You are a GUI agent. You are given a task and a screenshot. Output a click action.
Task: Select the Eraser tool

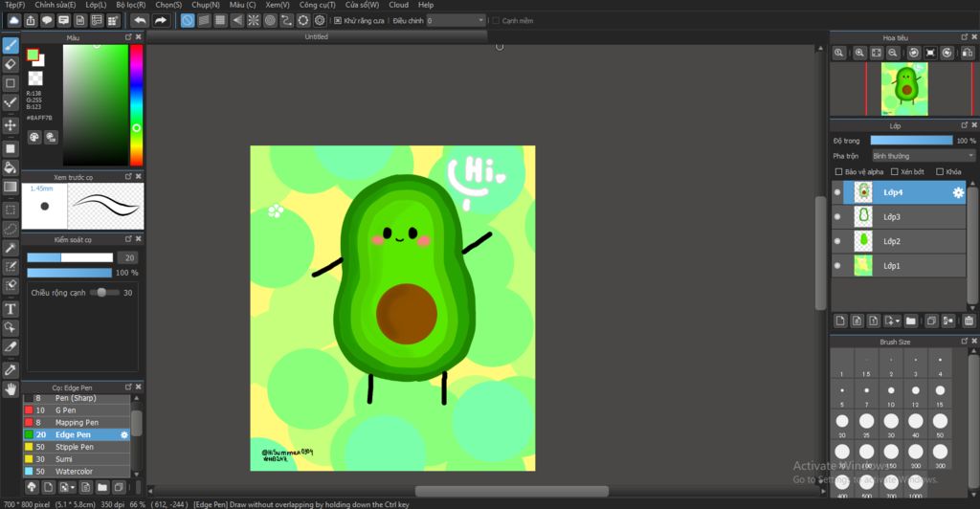11,64
